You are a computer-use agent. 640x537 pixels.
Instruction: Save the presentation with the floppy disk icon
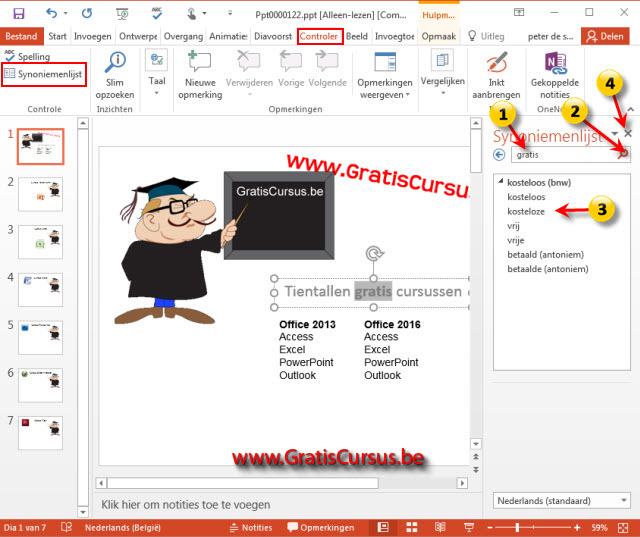pos(19,13)
